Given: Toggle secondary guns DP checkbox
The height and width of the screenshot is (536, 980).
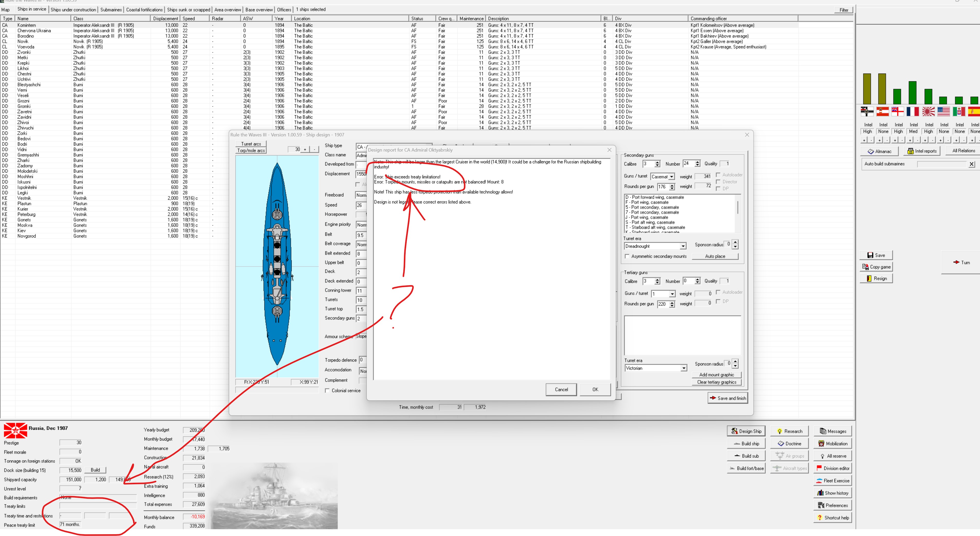Looking at the screenshot, I should 718,188.
